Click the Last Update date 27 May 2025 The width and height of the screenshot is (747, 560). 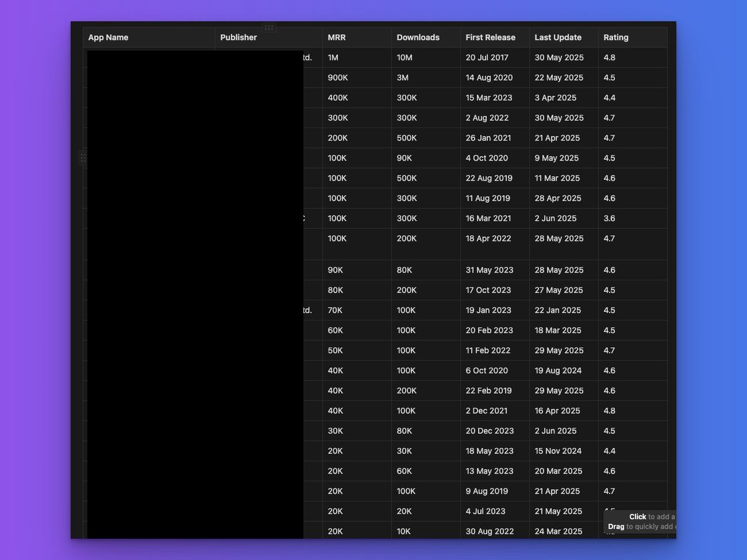pyautogui.click(x=559, y=290)
